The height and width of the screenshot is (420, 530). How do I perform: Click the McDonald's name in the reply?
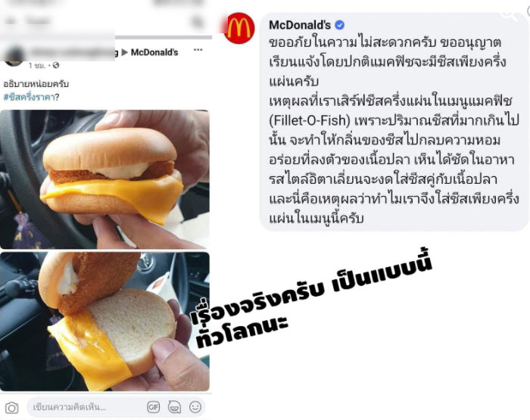[300, 25]
